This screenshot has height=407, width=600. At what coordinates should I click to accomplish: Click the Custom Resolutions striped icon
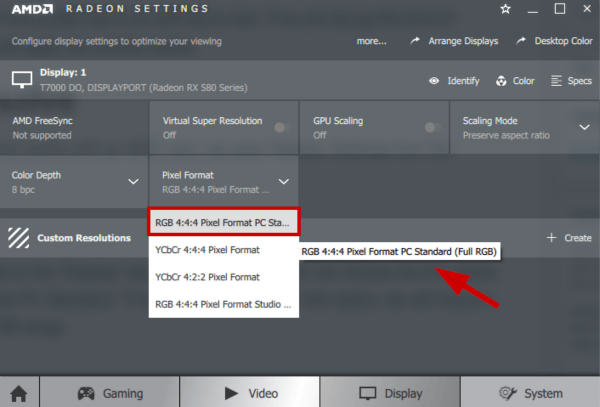tap(18, 238)
